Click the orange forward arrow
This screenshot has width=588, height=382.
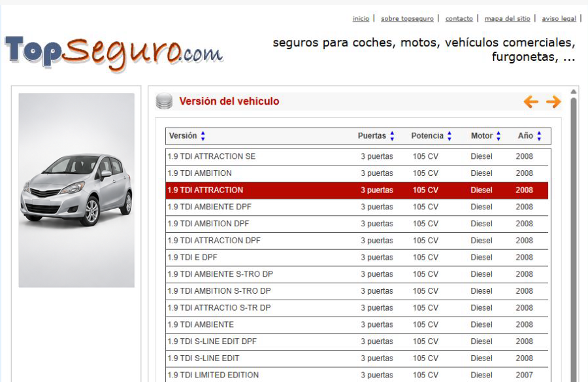pos(553,101)
